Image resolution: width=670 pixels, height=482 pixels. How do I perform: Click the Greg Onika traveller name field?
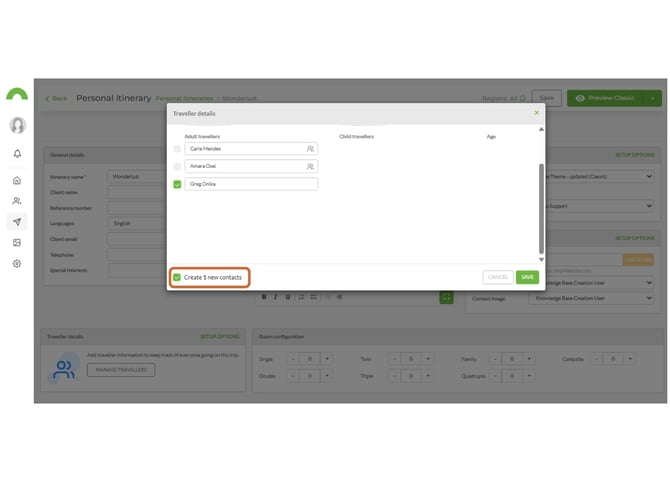click(251, 184)
